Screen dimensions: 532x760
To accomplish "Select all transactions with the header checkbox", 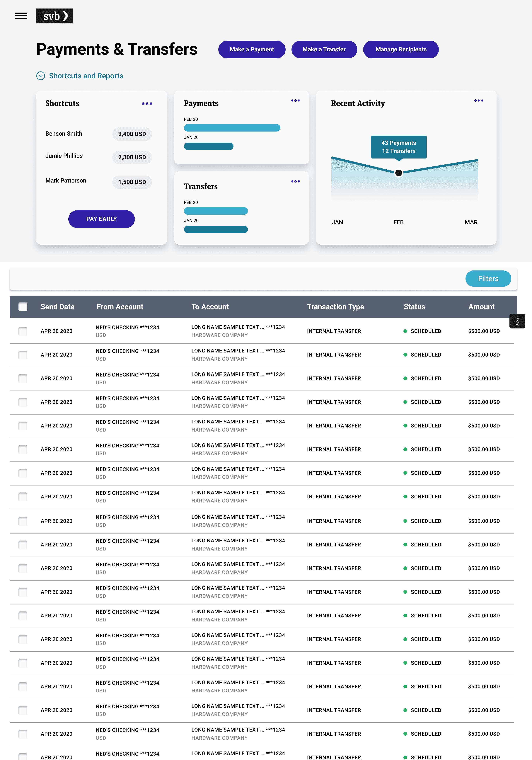I will coord(23,307).
